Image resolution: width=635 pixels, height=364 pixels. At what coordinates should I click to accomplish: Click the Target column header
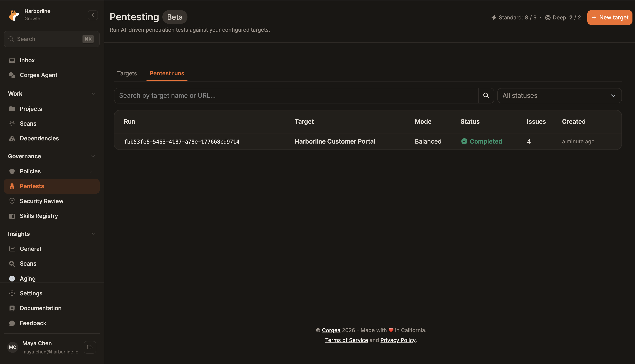[x=304, y=122]
